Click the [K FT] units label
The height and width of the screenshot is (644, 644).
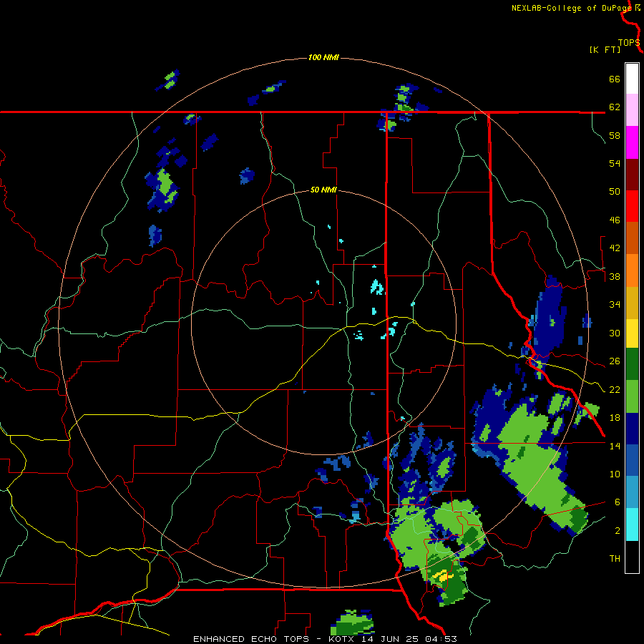[605, 49]
